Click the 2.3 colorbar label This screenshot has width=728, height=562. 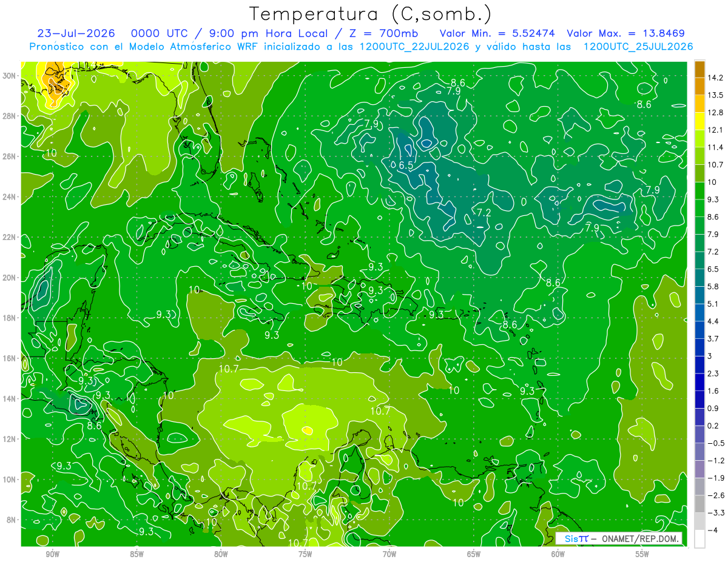(x=713, y=373)
